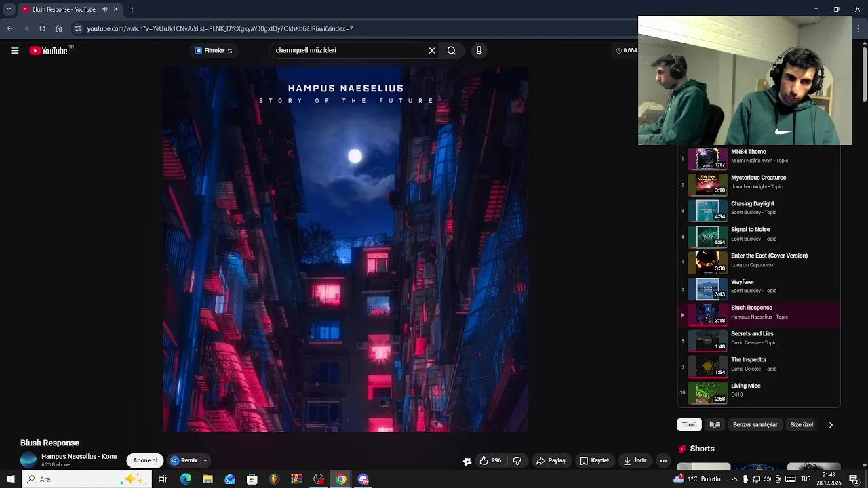The image size is (868, 488).
Task: Open the browser home button
Action: [x=59, y=28]
